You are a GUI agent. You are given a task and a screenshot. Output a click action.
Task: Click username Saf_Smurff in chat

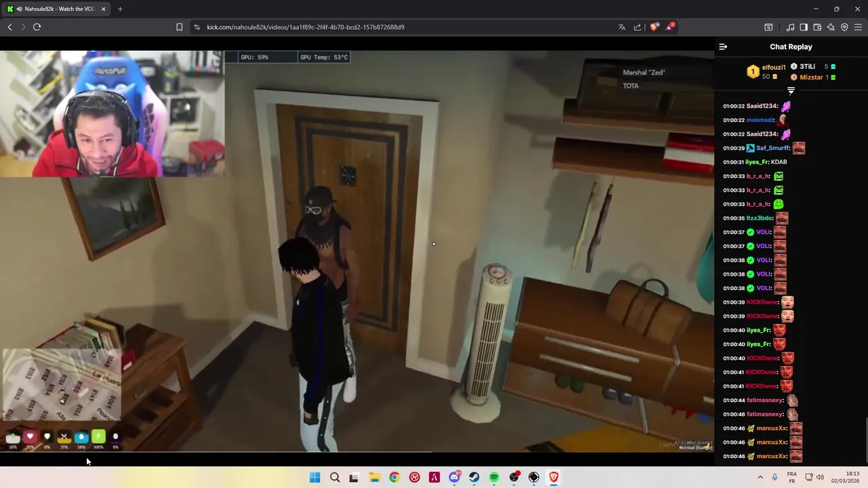pos(773,148)
